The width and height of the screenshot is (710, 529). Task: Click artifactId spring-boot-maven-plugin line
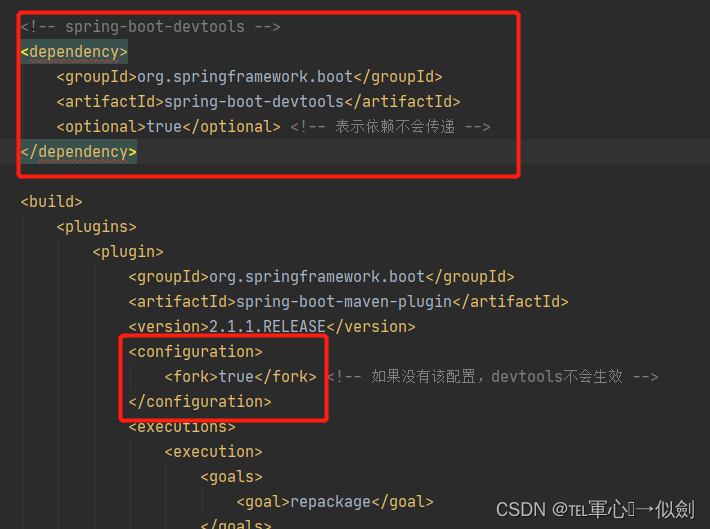349,302
